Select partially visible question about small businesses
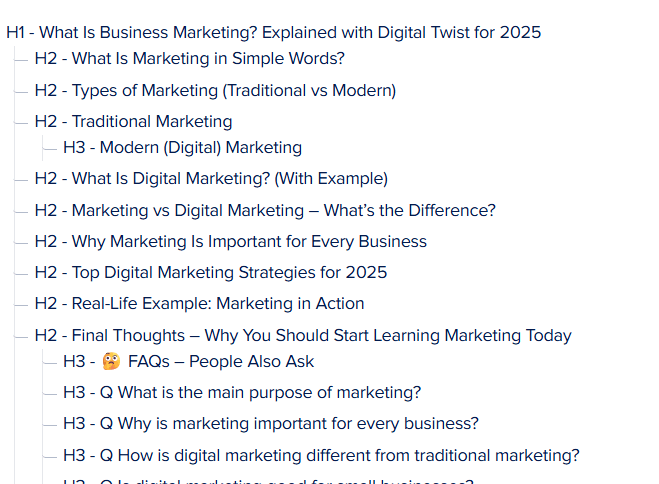Screen dimensions: 659x484 point(268,481)
